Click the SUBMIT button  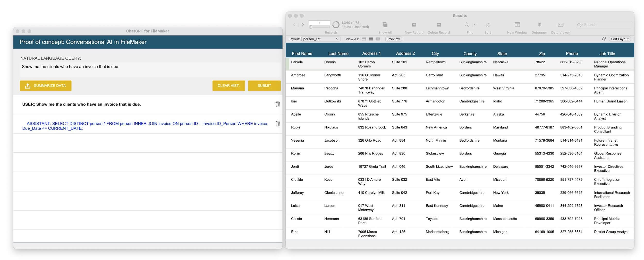pyautogui.click(x=264, y=86)
